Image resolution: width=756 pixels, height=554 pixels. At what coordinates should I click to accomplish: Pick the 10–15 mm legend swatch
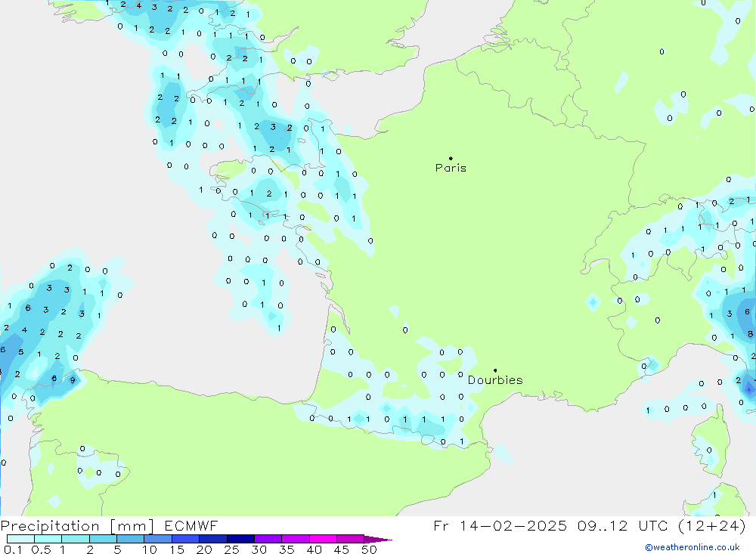pyautogui.click(x=158, y=539)
